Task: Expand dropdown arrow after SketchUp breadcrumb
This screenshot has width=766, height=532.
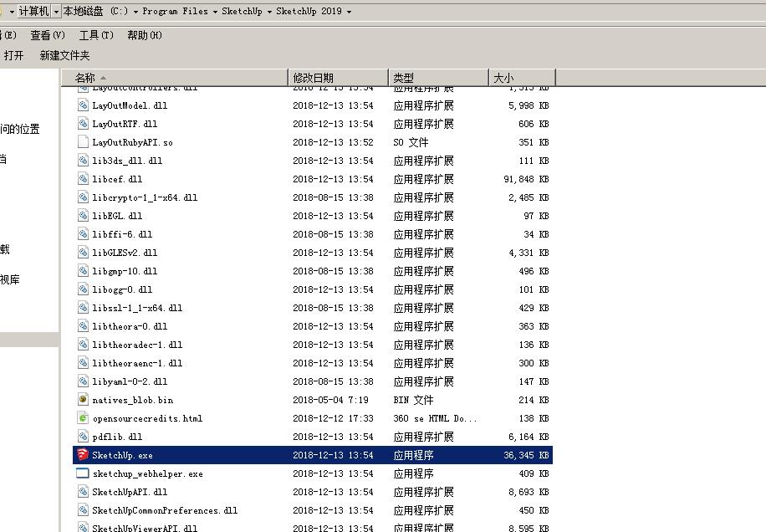Action: 269,11
